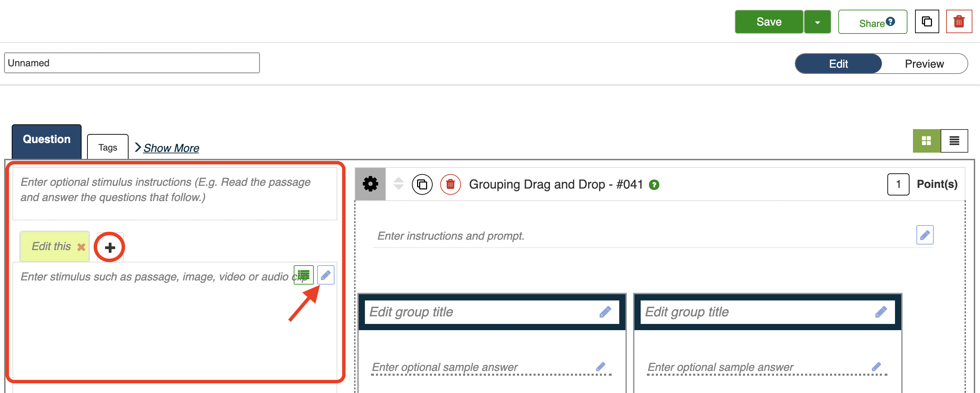Click the green Save button

(x=769, y=22)
